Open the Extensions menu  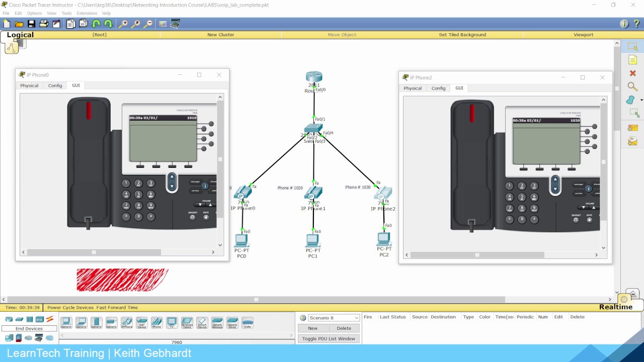coord(87,13)
